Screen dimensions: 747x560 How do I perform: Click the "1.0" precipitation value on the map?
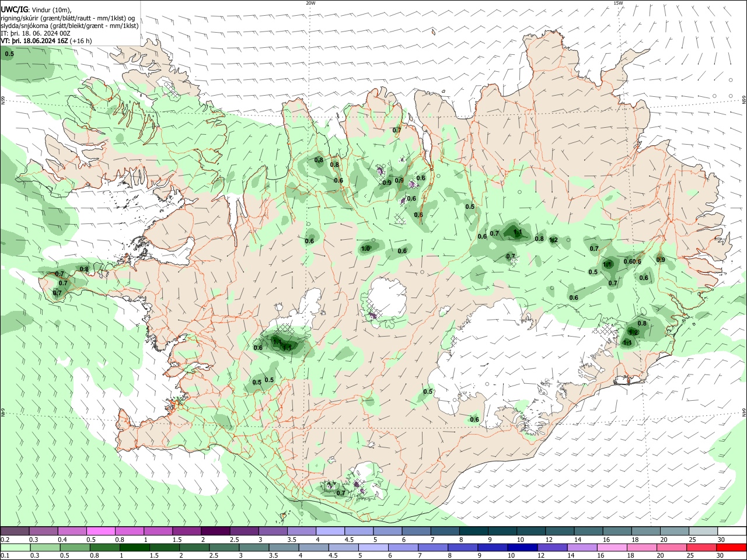pyautogui.click(x=366, y=249)
